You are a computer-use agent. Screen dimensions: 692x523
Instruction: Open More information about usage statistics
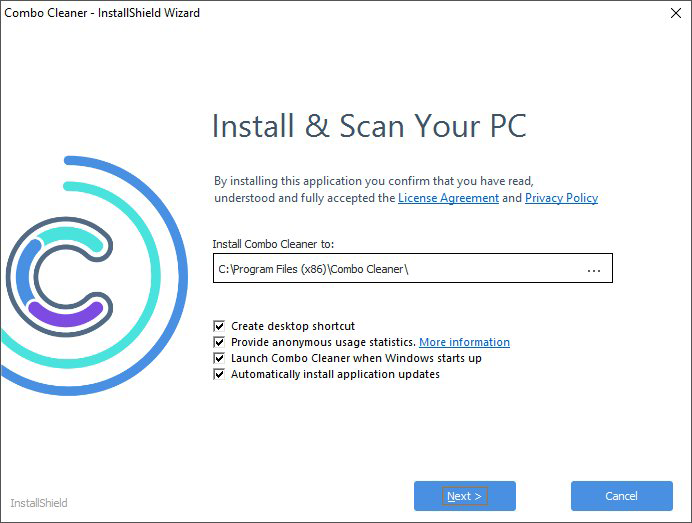(464, 342)
